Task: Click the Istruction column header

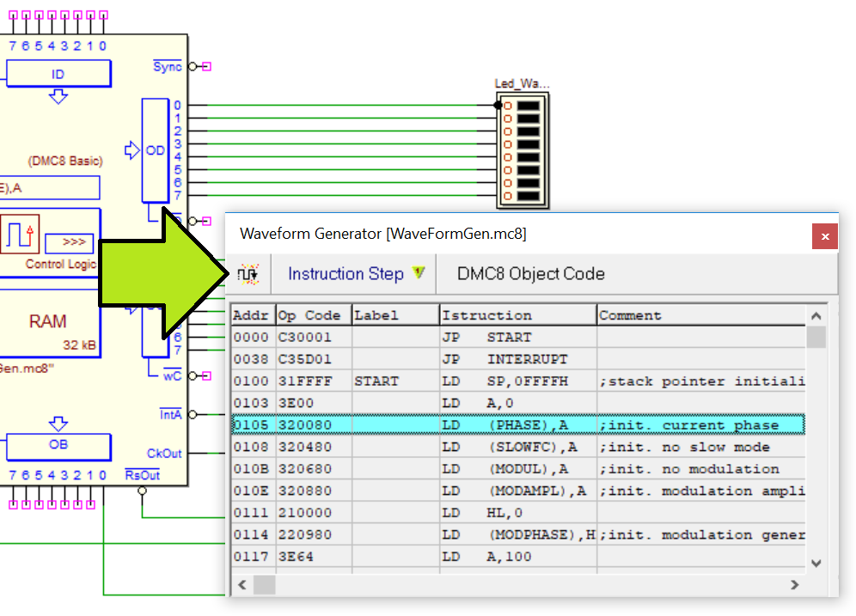Action: point(518,315)
